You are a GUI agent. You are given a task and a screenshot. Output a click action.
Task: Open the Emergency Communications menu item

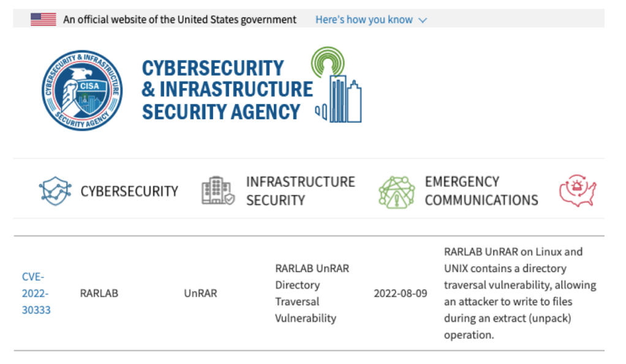coord(481,191)
